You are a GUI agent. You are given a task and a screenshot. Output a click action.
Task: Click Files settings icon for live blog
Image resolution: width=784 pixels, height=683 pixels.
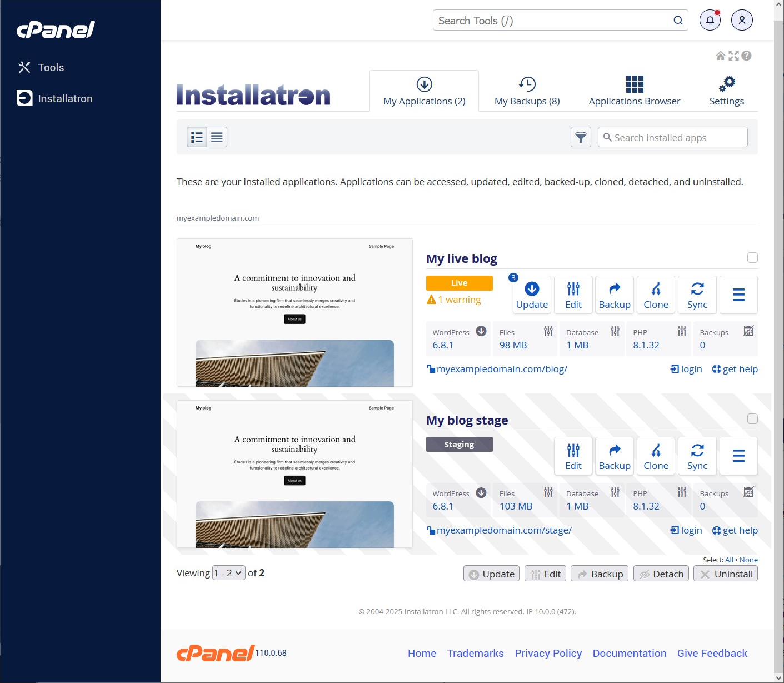click(x=548, y=331)
